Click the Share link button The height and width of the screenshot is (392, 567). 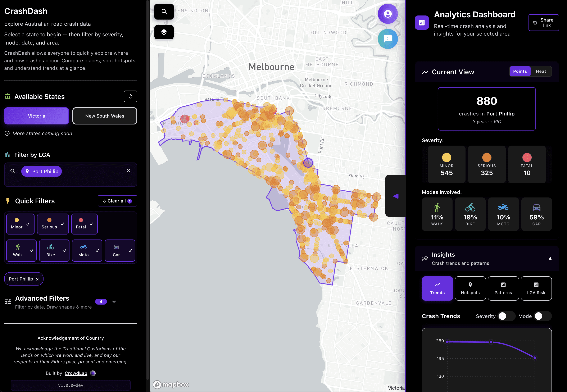(543, 23)
